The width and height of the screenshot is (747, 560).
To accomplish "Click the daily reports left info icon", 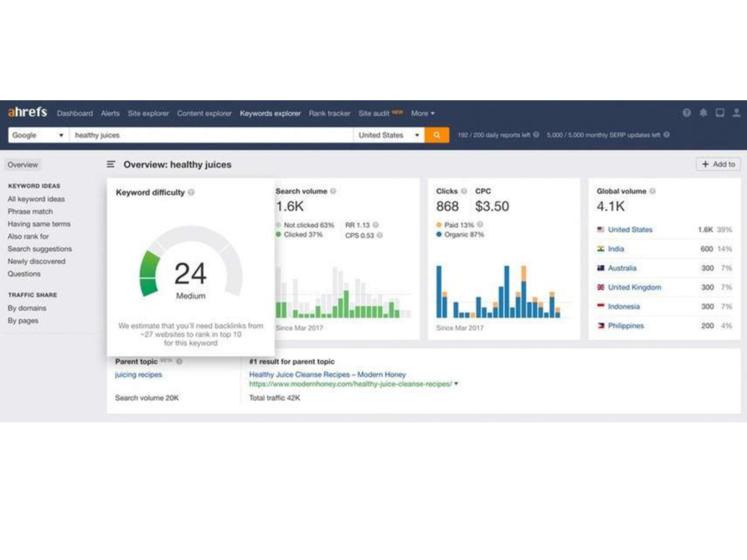I will point(536,134).
